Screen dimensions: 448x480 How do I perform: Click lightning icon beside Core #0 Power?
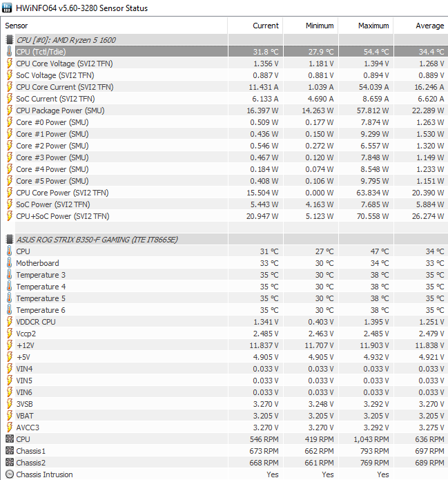tap(10, 122)
